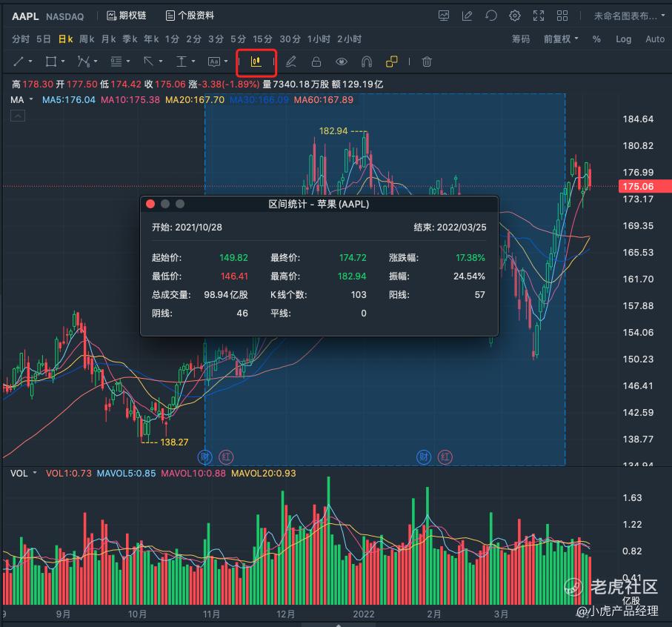Expand the line tool dropdown arrow
Image resolution: width=672 pixels, height=627 pixels.
pyautogui.click(x=30, y=62)
